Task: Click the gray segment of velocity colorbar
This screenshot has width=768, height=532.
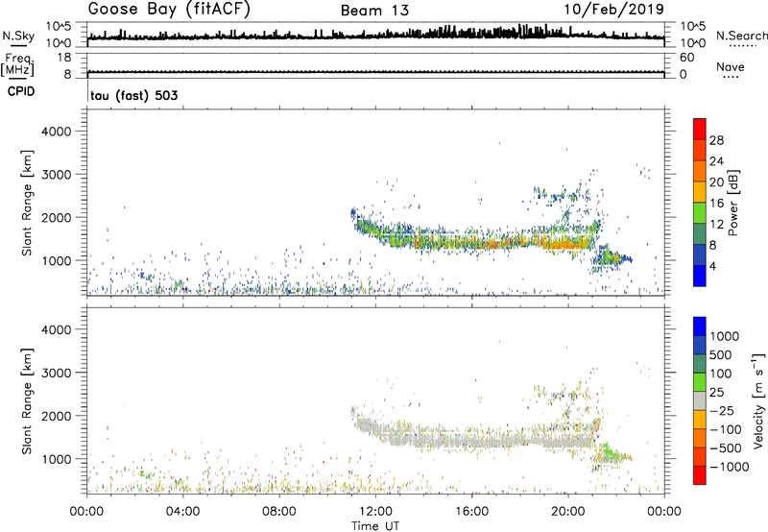Action: tap(700, 400)
